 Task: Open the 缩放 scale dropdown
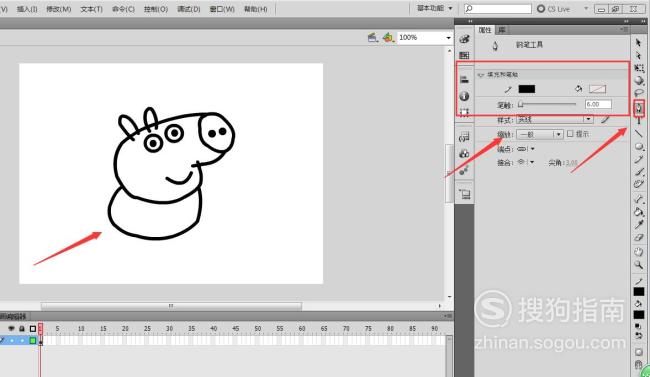click(539, 134)
